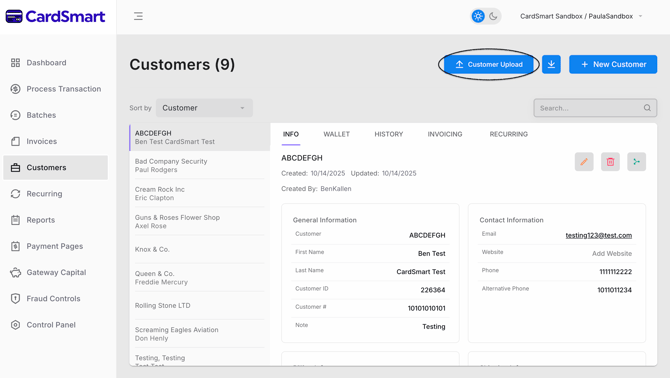Open the CardSmart Sandbox / PaulaSandbox account dropdown
The height and width of the screenshot is (378, 670).
point(581,16)
